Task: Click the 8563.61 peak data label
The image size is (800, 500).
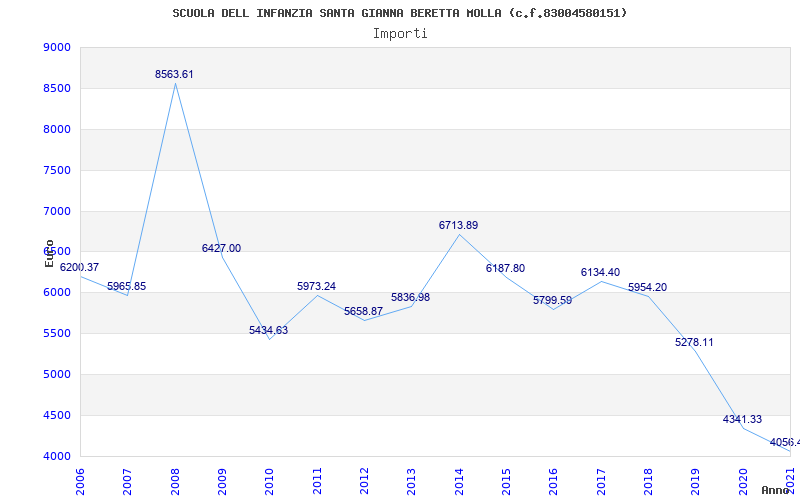Action: click(174, 75)
